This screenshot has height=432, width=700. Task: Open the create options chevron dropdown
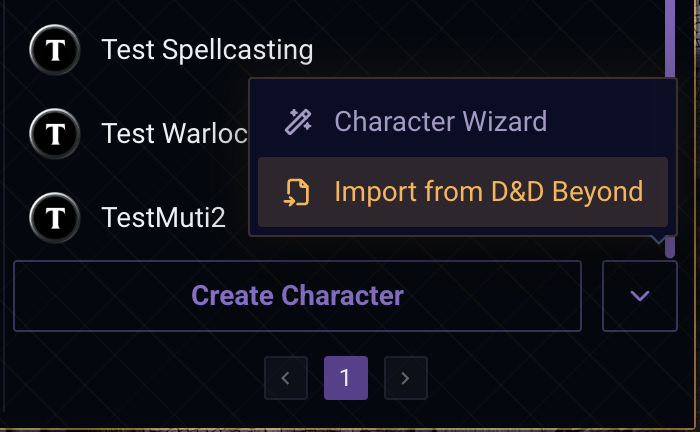[640, 296]
